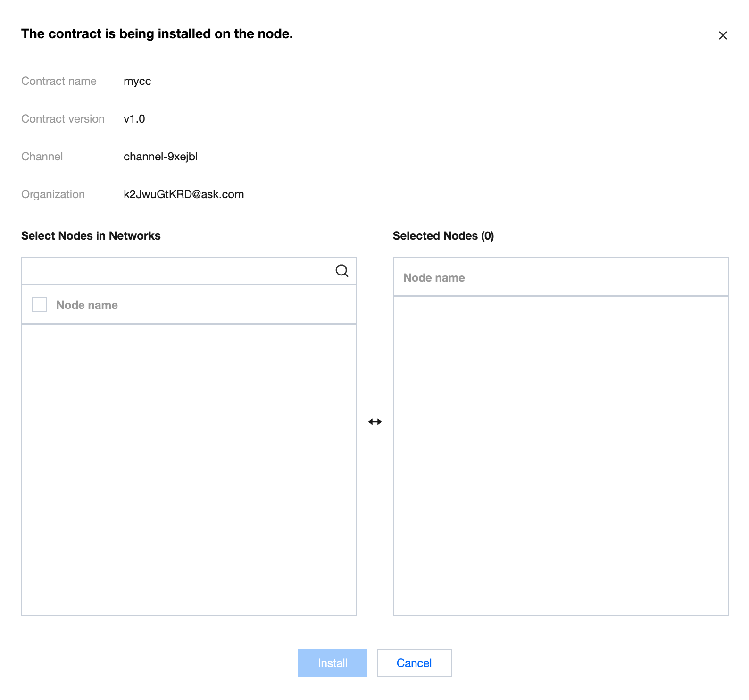This screenshot has width=749, height=700.
Task: Toggle the select-all Node name checkbox
Action: pyautogui.click(x=39, y=305)
